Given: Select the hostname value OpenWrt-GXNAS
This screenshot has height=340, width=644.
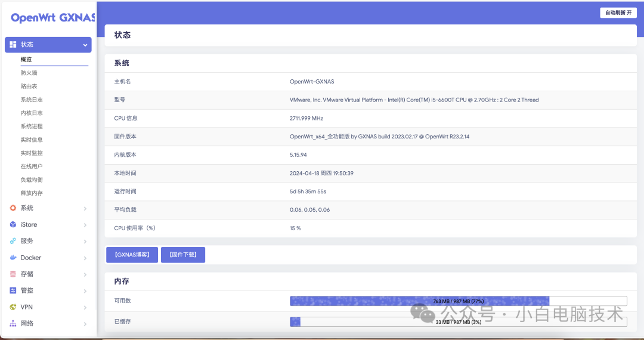Looking at the screenshot, I should coord(312,82).
